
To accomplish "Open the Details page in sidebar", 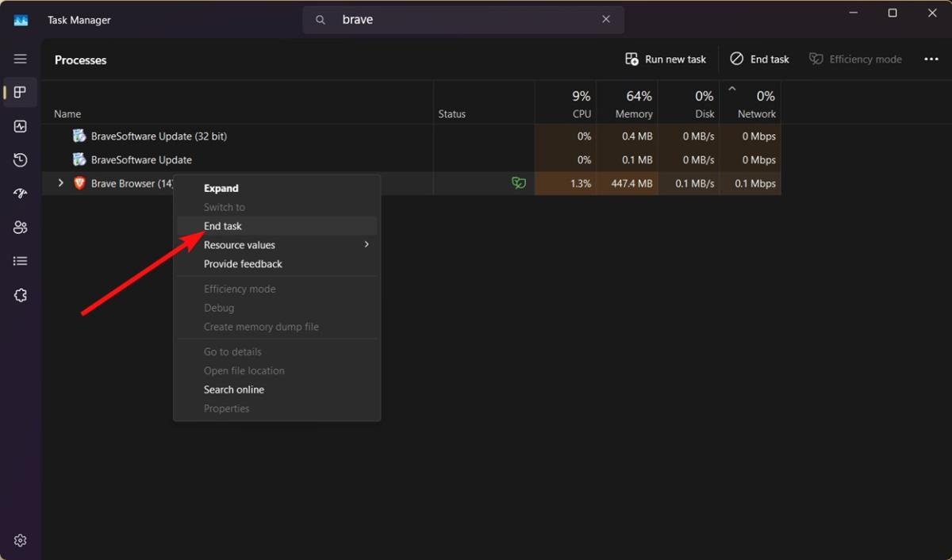I will tap(21, 261).
